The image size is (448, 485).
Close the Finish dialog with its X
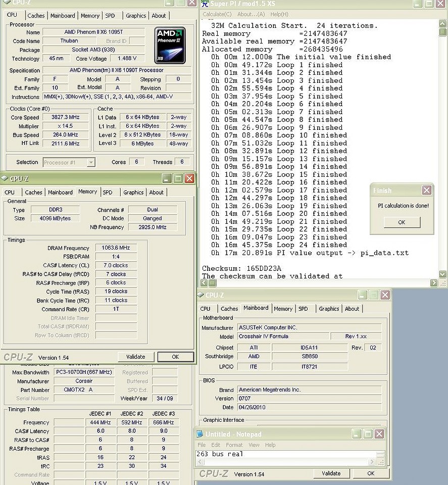tap(427, 190)
